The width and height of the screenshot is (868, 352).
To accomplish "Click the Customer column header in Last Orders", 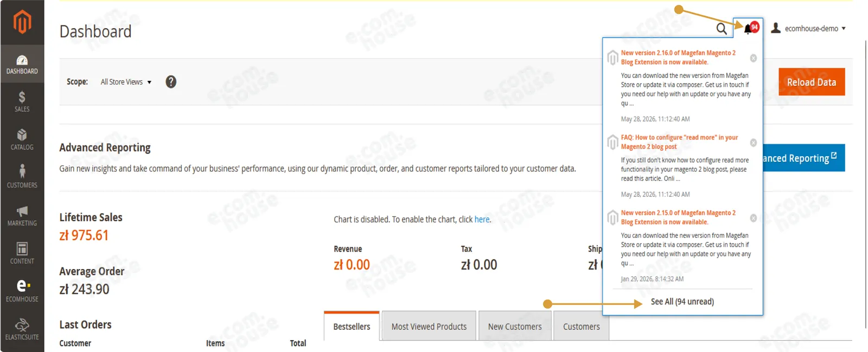I will pyautogui.click(x=75, y=343).
